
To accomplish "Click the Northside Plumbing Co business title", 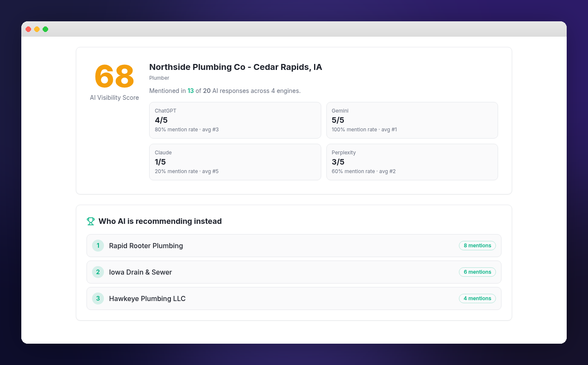I will (236, 67).
